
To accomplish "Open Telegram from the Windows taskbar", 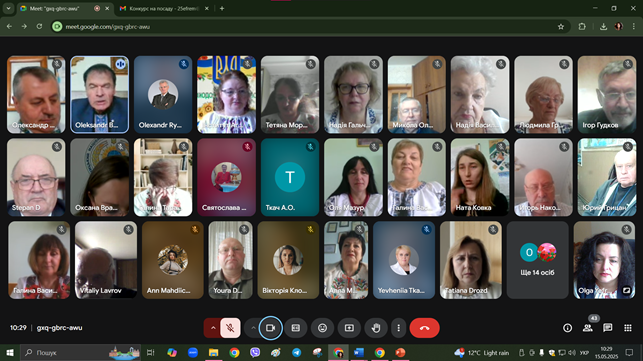I will tap(296, 352).
